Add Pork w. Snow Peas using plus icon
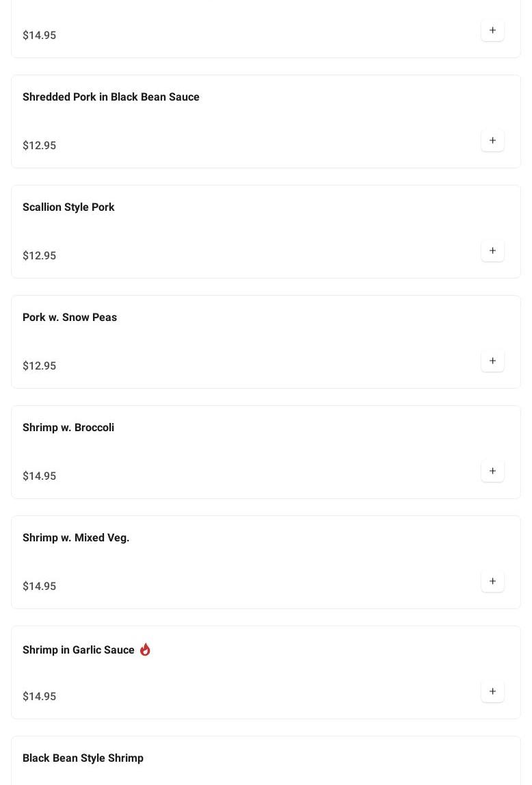 point(492,361)
